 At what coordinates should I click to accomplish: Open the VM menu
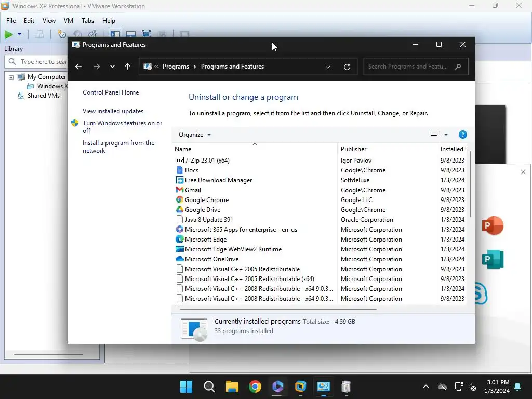[x=69, y=21]
